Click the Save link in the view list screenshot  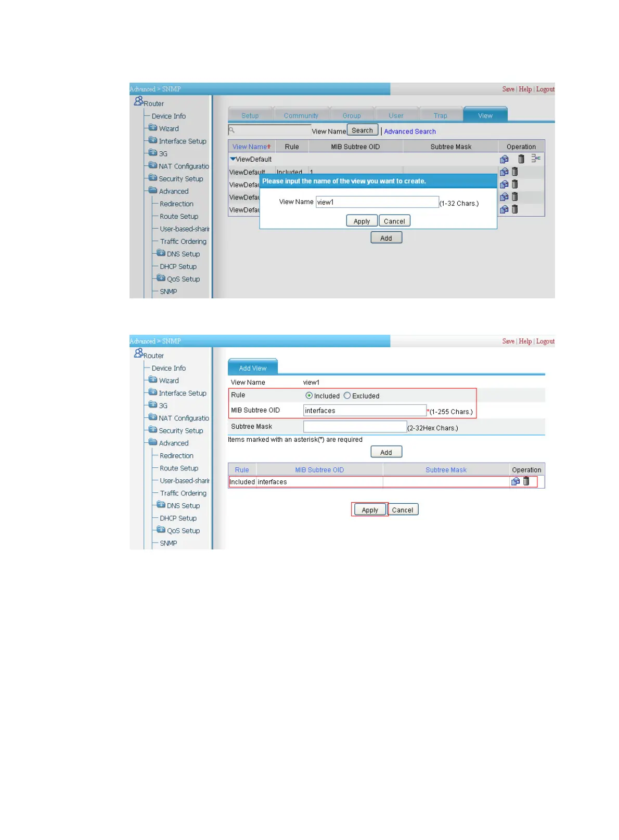click(x=508, y=89)
